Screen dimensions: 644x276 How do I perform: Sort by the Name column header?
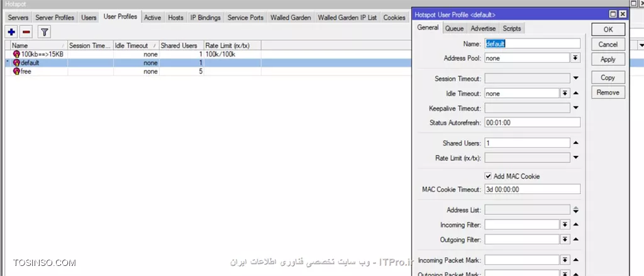(x=38, y=46)
